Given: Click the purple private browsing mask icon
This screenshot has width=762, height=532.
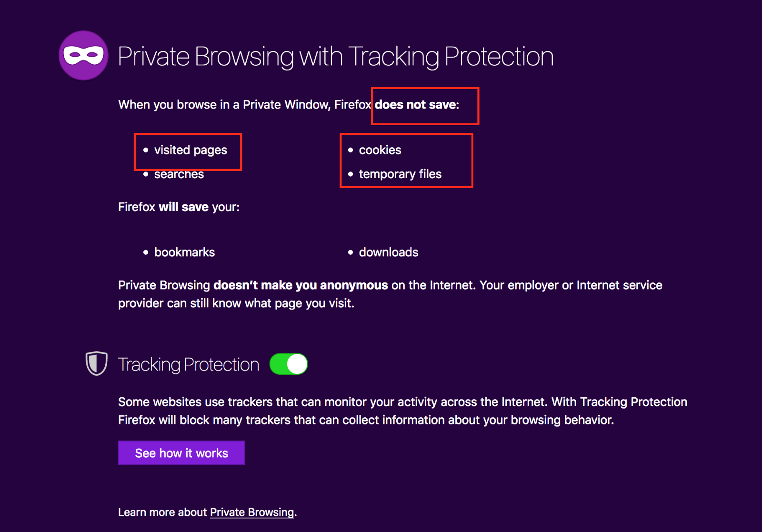Looking at the screenshot, I should coord(83,55).
